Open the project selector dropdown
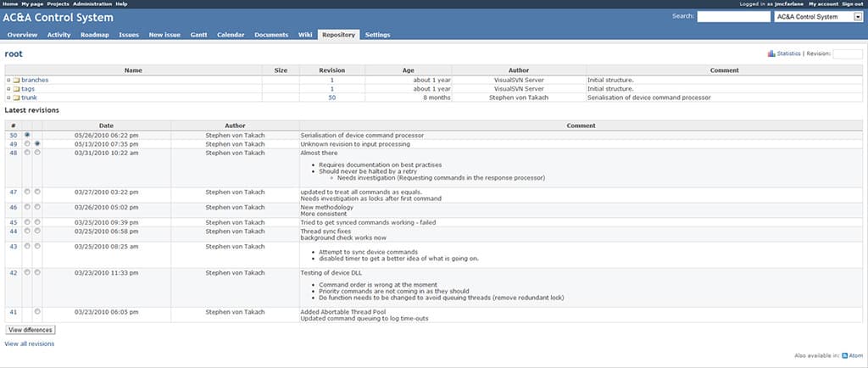This screenshot has width=868, height=368. tap(818, 17)
